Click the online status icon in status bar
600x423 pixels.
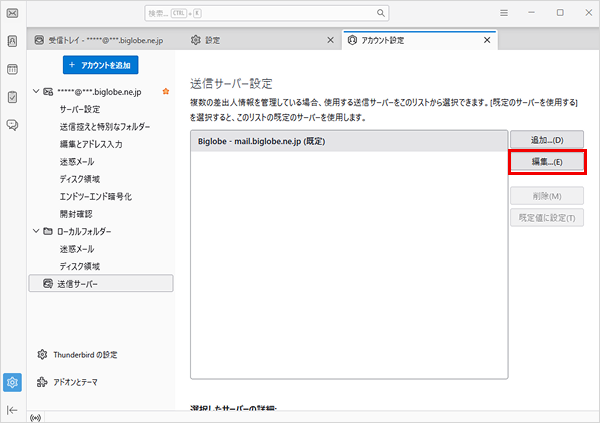click(x=35, y=418)
